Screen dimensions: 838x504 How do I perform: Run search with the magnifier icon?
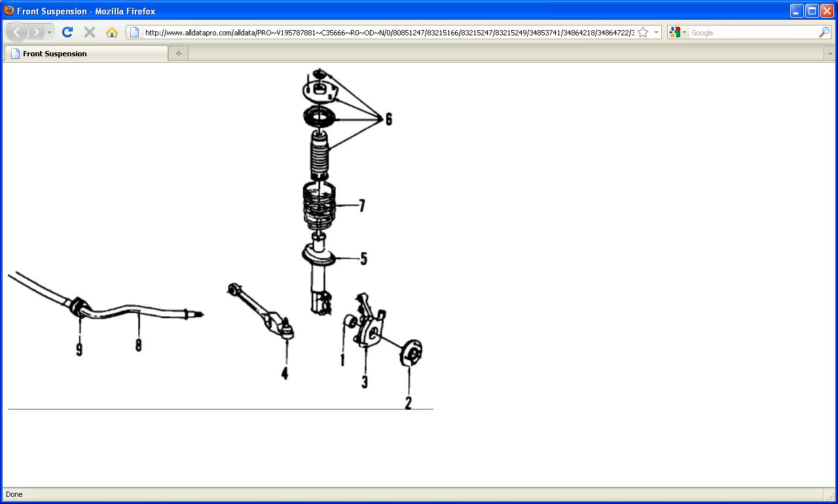[x=824, y=32]
